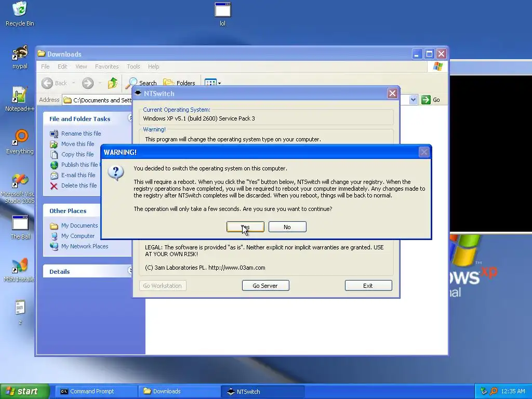Collapse File and Folder Tasks panel
Viewport: 532px width, 399px height.
[130, 118]
